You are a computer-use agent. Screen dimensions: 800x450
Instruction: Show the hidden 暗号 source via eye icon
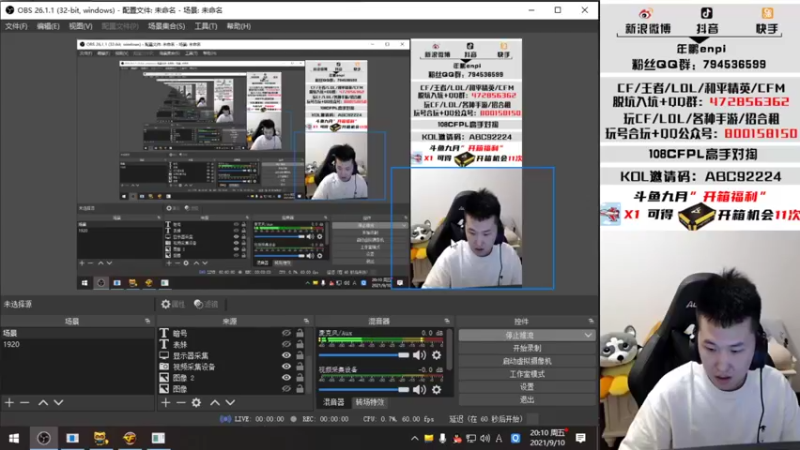pyautogui.click(x=286, y=333)
